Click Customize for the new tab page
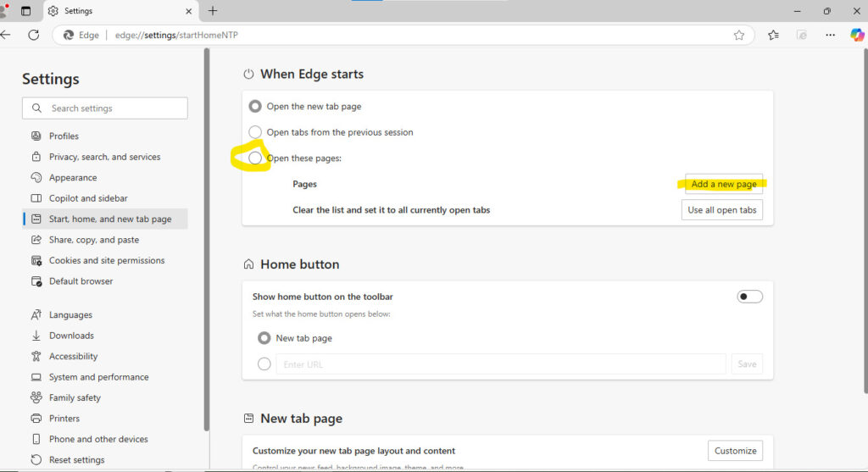The image size is (868, 472). [735, 451]
